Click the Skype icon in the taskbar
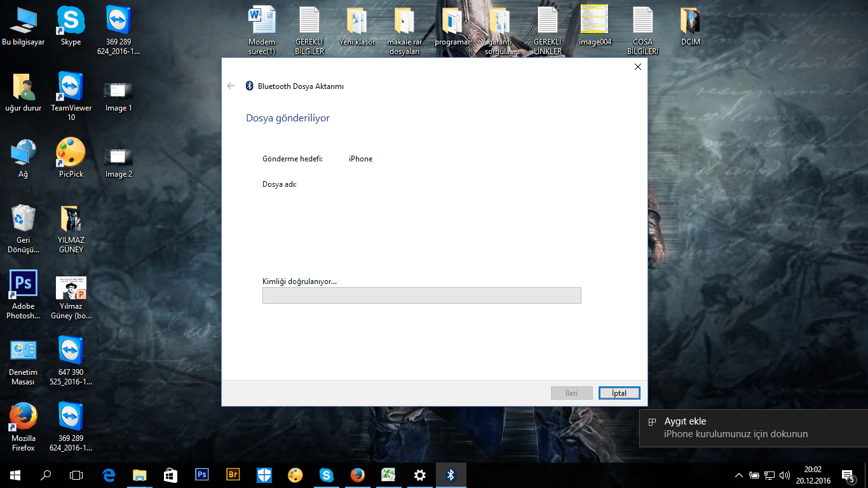868x488 pixels. coord(327,475)
